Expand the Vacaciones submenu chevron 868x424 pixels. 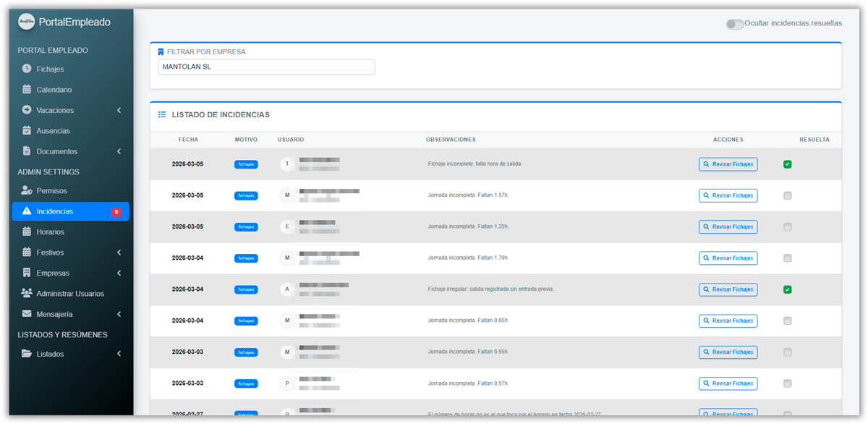(x=119, y=111)
